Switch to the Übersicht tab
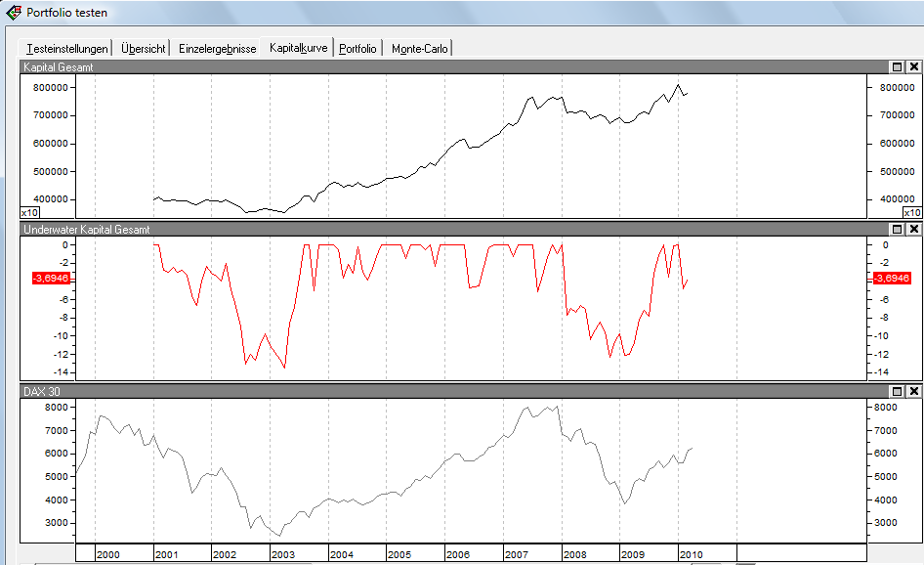The height and width of the screenshot is (565, 924). (x=144, y=48)
